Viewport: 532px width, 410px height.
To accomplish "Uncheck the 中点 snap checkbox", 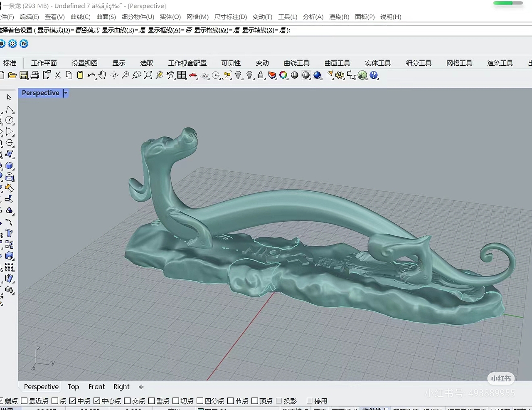I will (x=73, y=401).
